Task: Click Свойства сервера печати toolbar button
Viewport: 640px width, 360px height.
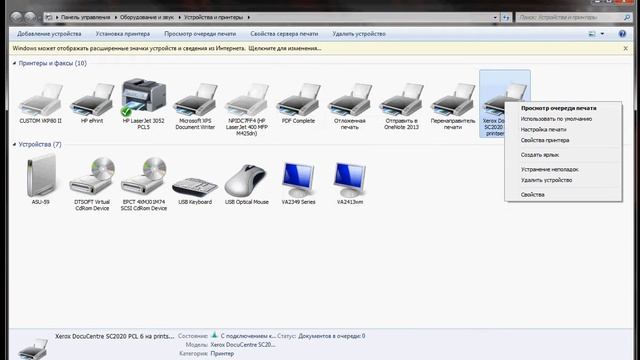Action: click(x=284, y=34)
